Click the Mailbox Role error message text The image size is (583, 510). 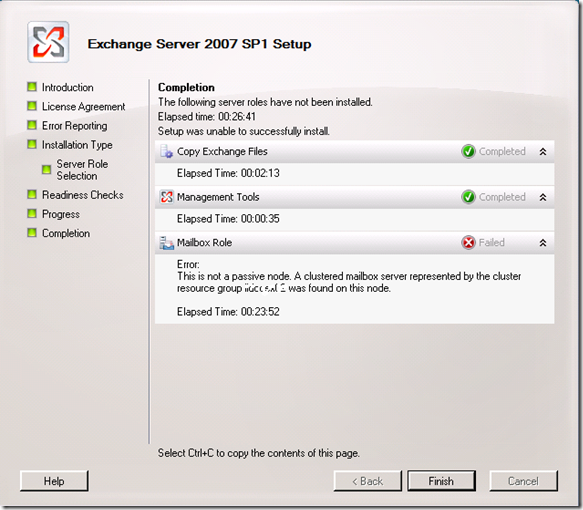[x=349, y=282]
